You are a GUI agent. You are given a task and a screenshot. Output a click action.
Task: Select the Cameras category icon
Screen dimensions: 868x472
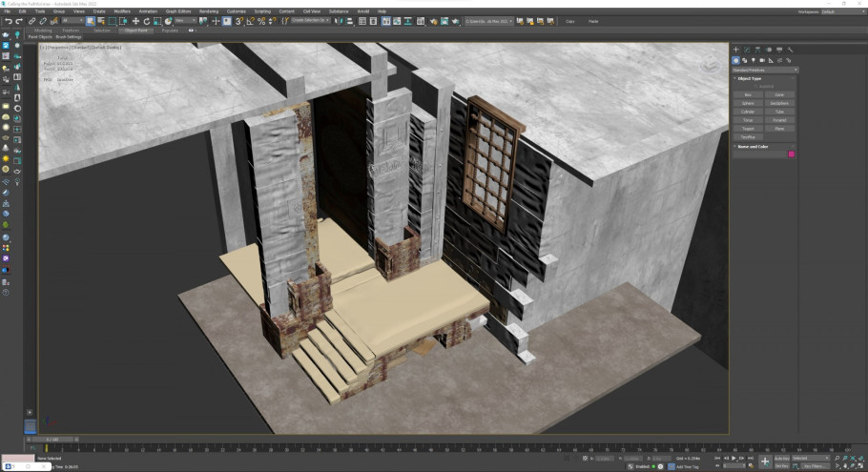click(762, 60)
